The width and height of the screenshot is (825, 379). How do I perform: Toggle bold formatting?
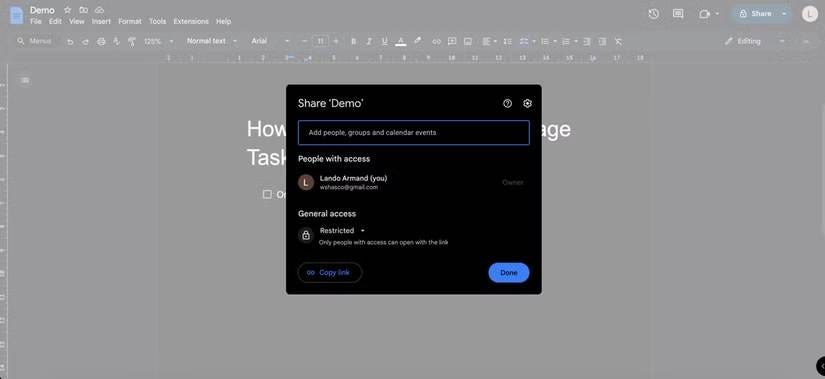tap(354, 42)
